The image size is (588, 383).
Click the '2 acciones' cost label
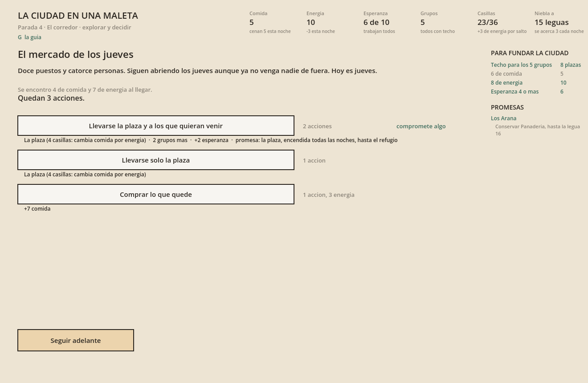click(317, 126)
